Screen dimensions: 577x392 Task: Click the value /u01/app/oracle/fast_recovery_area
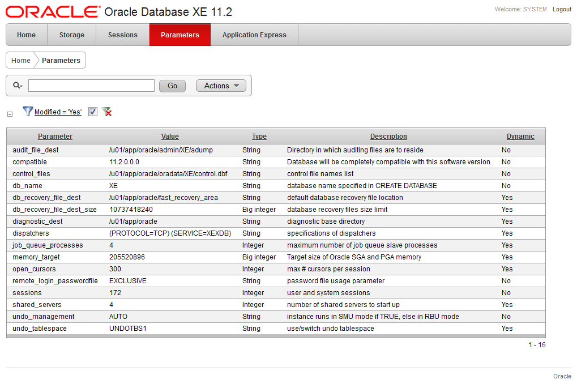click(164, 198)
